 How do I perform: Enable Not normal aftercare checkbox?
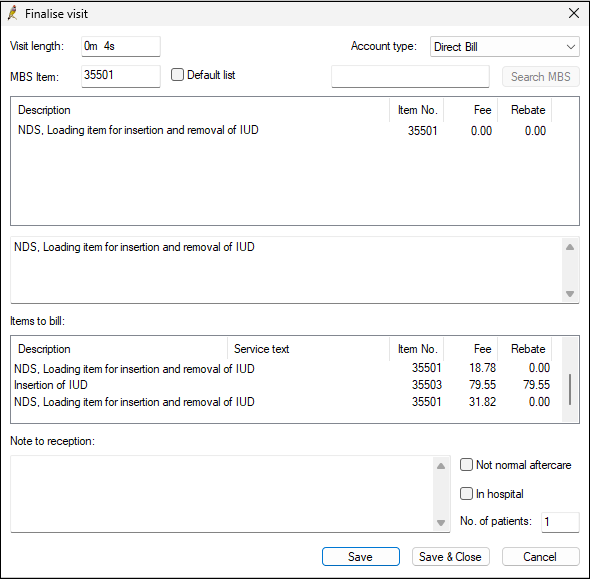[466, 465]
